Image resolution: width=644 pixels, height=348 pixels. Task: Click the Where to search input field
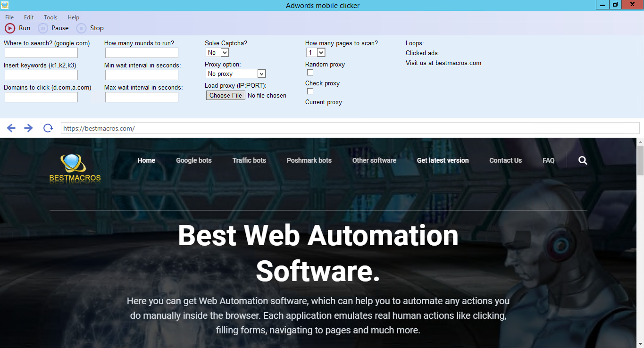tap(41, 53)
